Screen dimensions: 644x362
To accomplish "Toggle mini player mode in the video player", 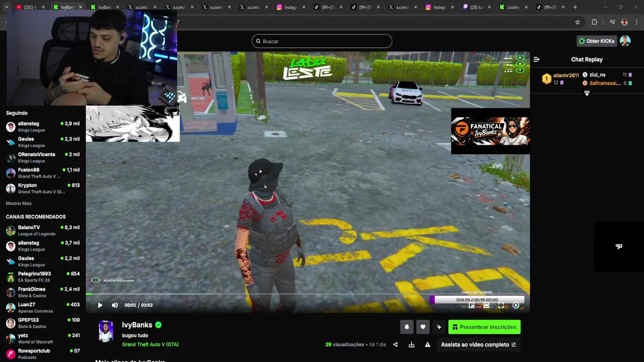I will click(x=471, y=305).
